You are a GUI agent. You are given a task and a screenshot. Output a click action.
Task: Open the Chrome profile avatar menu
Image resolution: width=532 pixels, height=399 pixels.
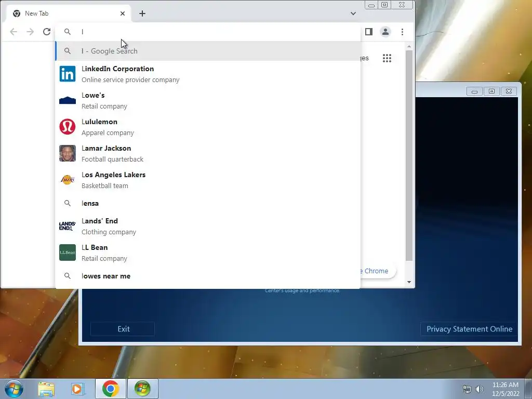pyautogui.click(x=385, y=32)
